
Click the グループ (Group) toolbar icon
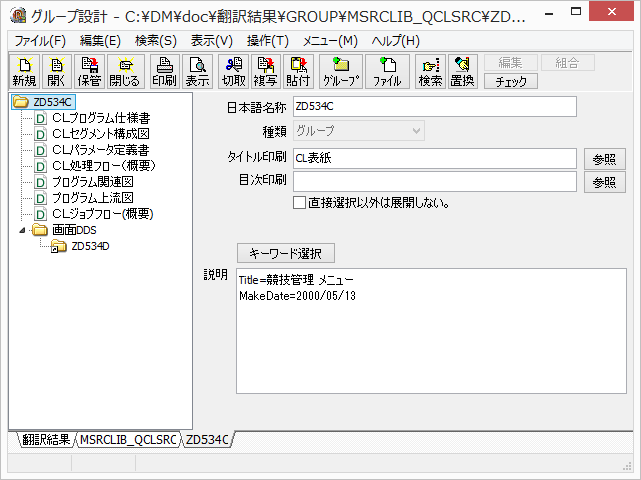(341, 72)
